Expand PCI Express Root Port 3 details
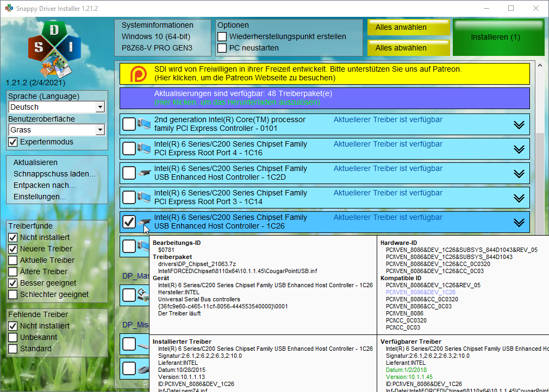This screenshot has height=392, width=549. tap(519, 198)
